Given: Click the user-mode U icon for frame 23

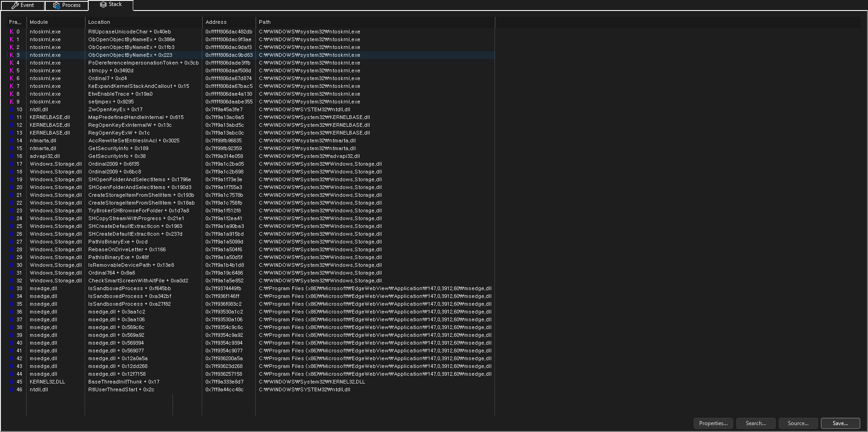Looking at the screenshot, I should pyautogui.click(x=11, y=211).
